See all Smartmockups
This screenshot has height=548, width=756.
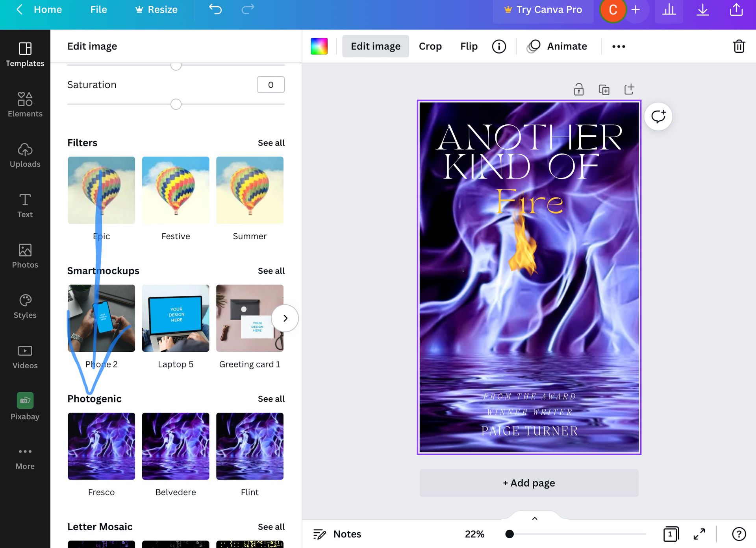coord(271,271)
